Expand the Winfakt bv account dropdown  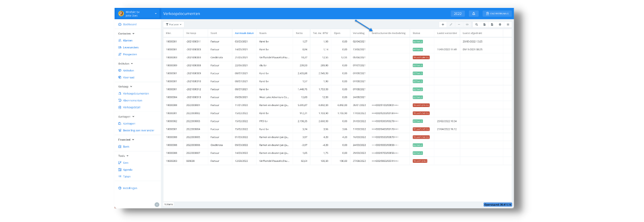tap(156, 14)
